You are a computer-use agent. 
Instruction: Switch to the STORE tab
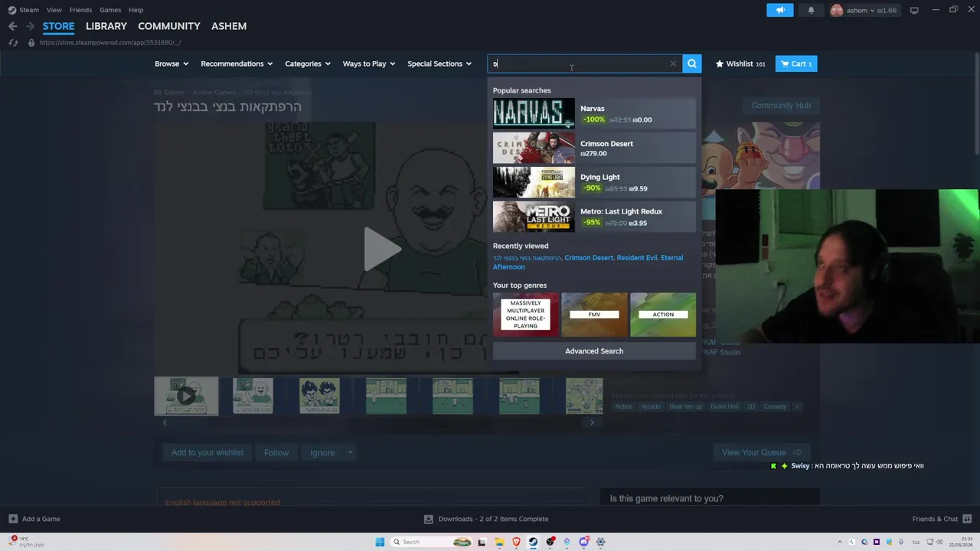(58, 26)
